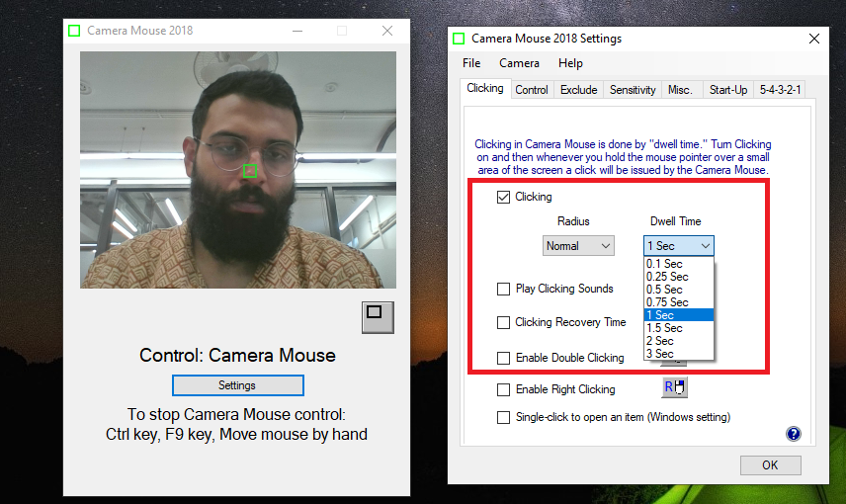Toggle Clicking Recovery Time checkbox
The width and height of the screenshot is (846, 504).
503,323
